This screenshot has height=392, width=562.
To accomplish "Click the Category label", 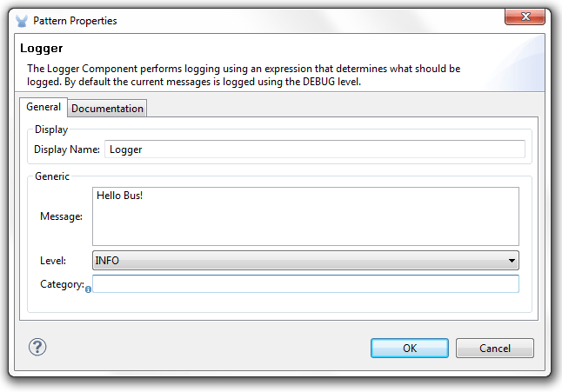I will (61, 284).
